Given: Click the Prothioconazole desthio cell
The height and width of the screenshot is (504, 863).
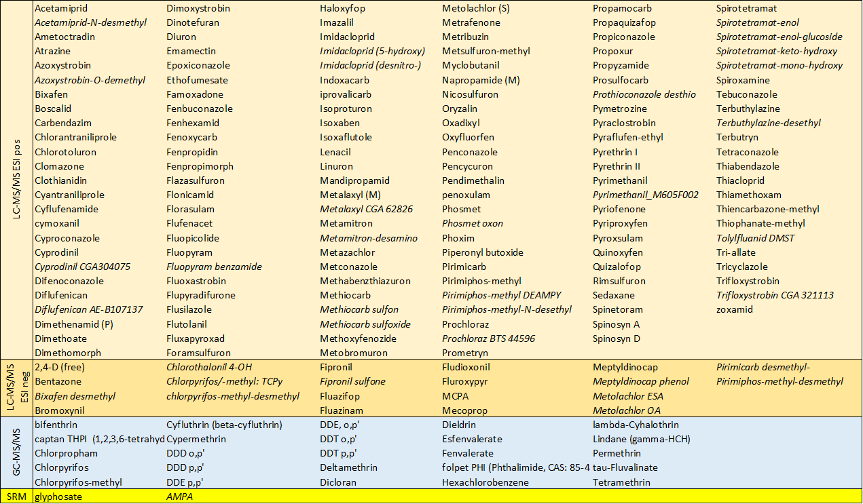Looking at the screenshot, I should coord(644,94).
